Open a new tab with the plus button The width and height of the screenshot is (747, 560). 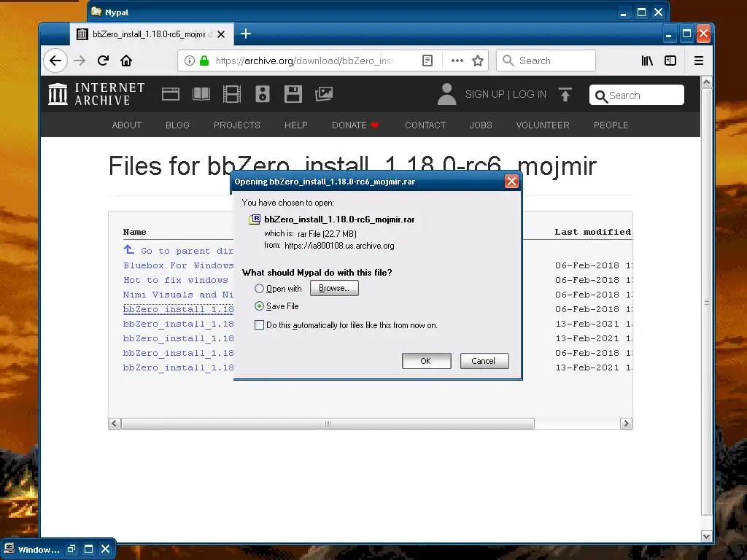[246, 34]
